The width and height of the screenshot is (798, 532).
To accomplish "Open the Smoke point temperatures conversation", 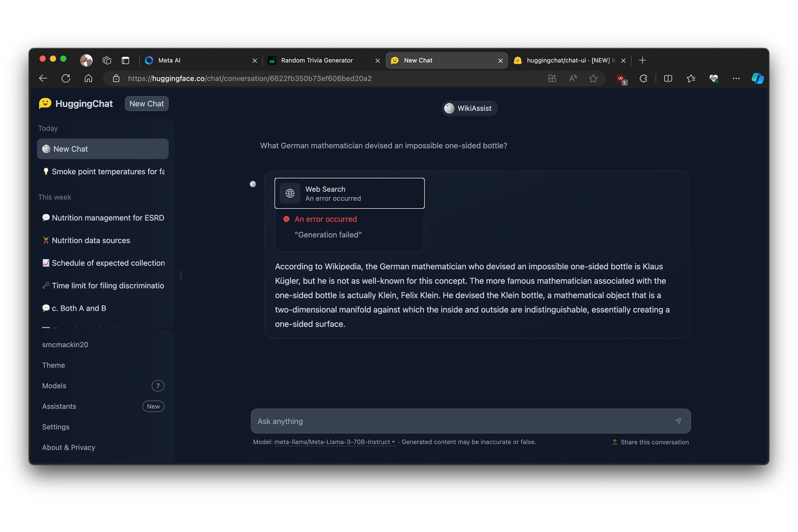I will 102,171.
